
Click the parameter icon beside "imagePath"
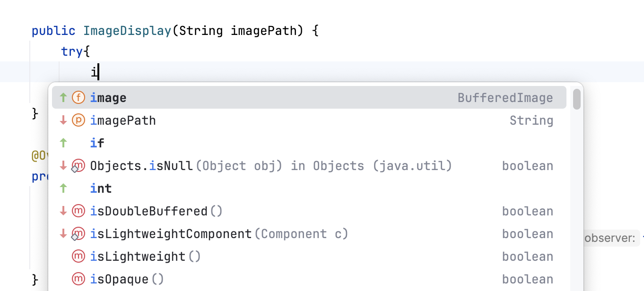[78, 120]
